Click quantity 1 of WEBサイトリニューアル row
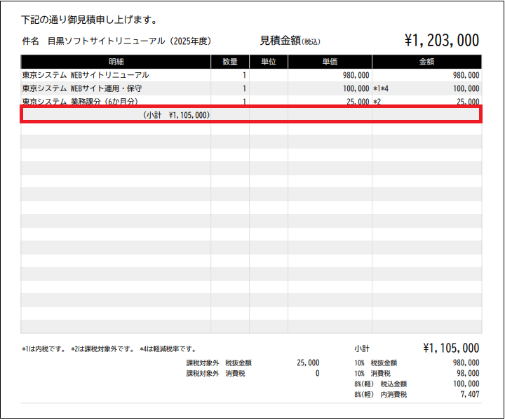The height and width of the screenshot is (420, 505). click(x=245, y=75)
